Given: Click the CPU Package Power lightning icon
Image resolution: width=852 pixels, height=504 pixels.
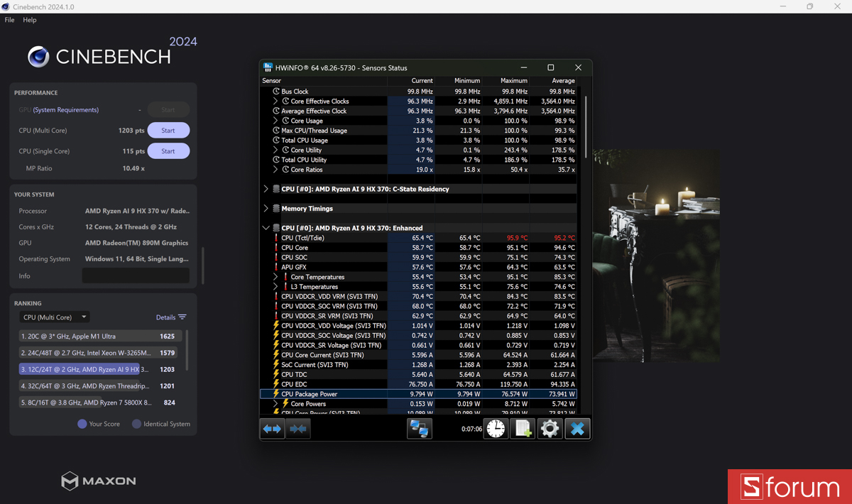Looking at the screenshot, I should 276,394.
